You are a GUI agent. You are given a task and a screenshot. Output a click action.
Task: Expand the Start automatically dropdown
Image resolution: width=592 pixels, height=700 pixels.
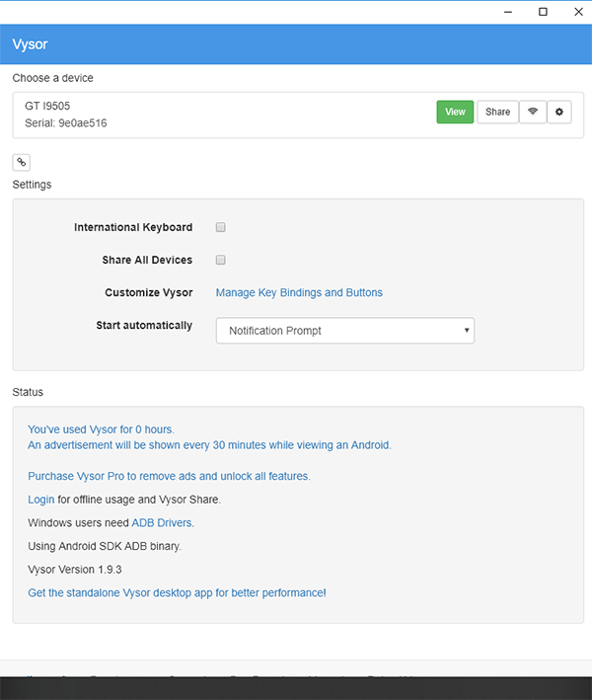point(345,331)
